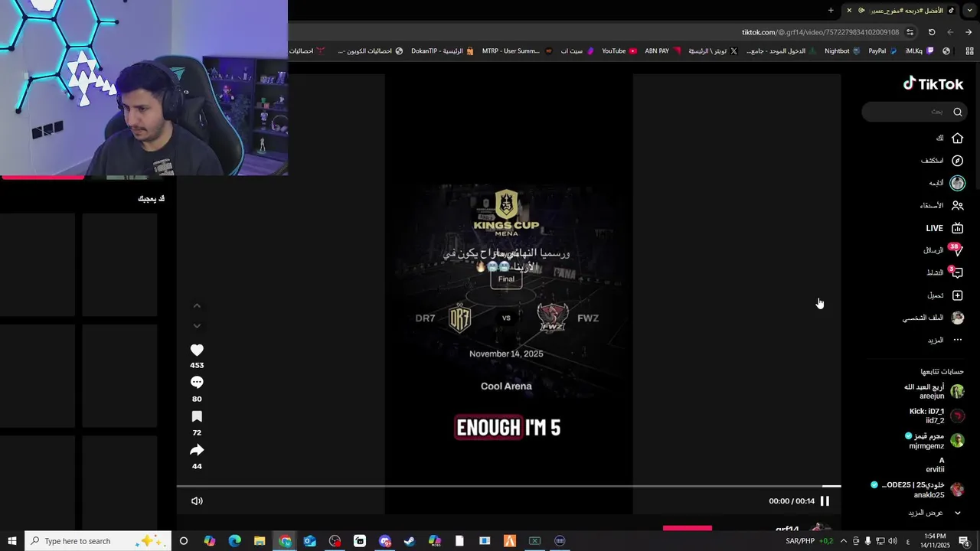
Task: Like the video with heart icon
Action: [x=197, y=350]
